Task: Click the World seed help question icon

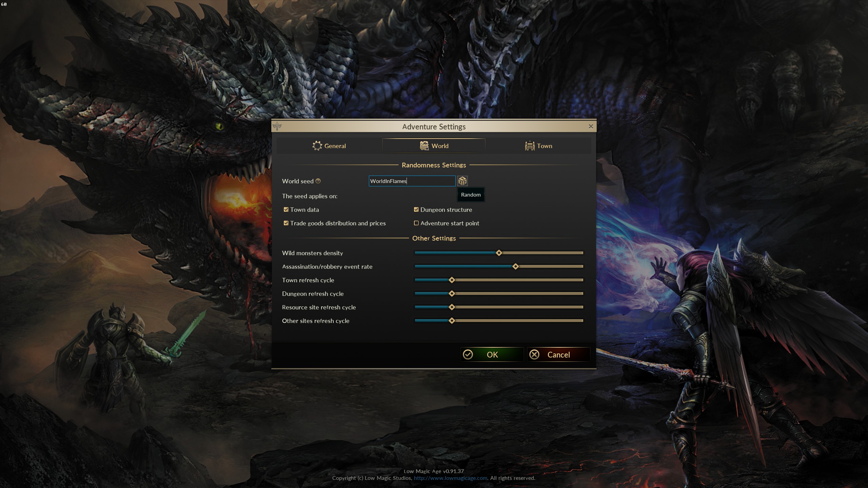Action: (318, 181)
